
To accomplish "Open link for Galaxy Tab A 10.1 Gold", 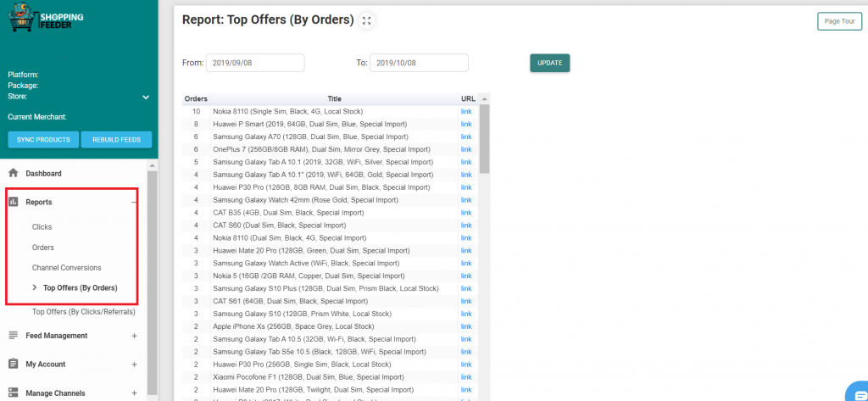I will (x=466, y=175).
